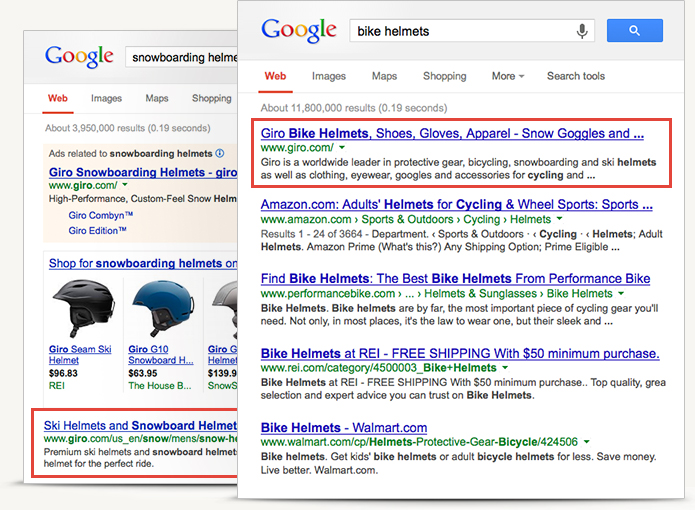Click the Bike Helmets at REI result

tap(459, 353)
